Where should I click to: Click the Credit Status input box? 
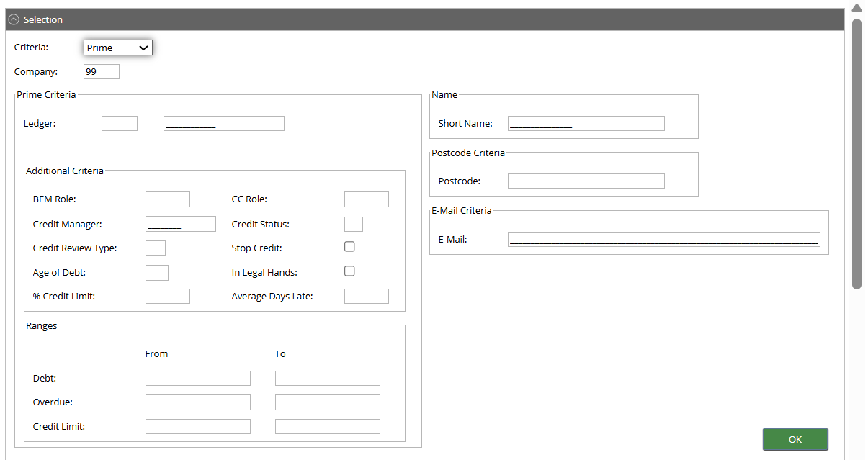(x=354, y=224)
